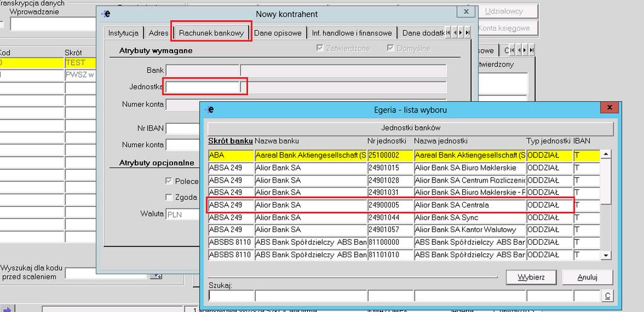Image resolution: width=644 pixels, height=312 pixels.
Task: Switch to the Instytucja tab
Action: pos(123,33)
